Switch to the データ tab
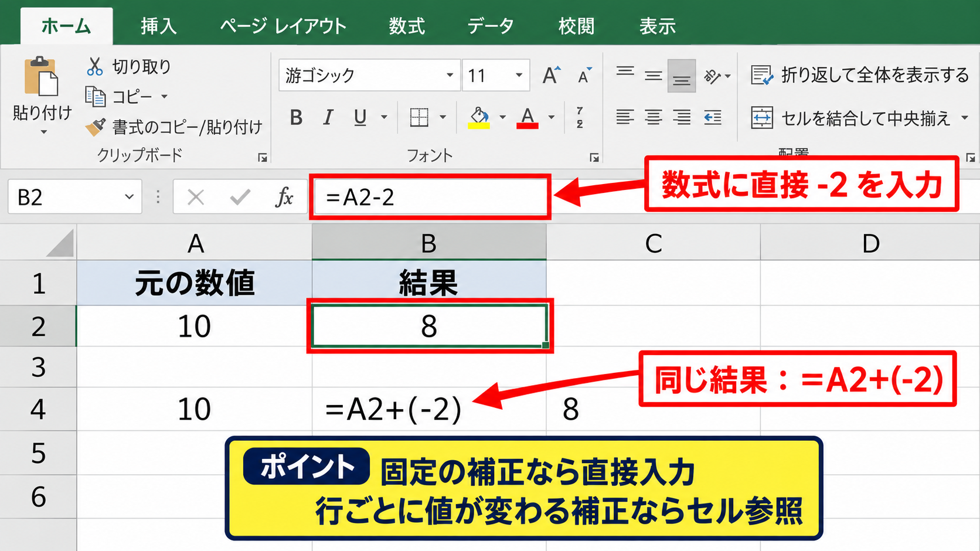 (x=491, y=26)
